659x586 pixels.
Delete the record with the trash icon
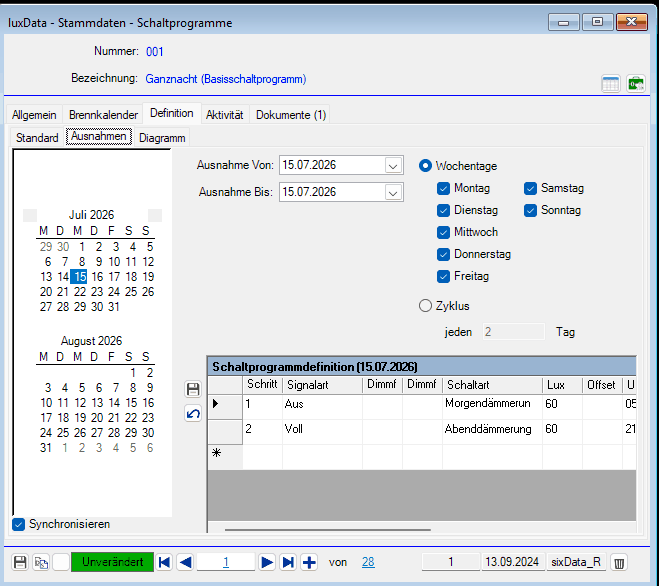coord(619,562)
